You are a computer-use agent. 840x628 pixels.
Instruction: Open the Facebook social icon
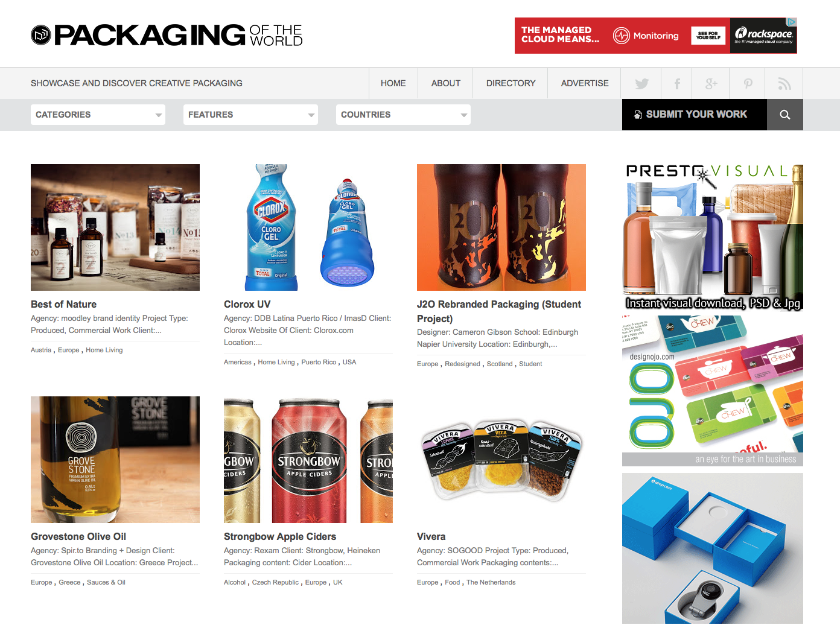click(677, 84)
